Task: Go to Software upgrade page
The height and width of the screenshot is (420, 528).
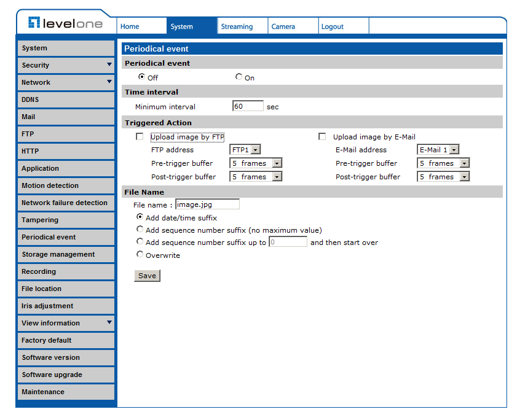Action: click(x=66, y=375)
